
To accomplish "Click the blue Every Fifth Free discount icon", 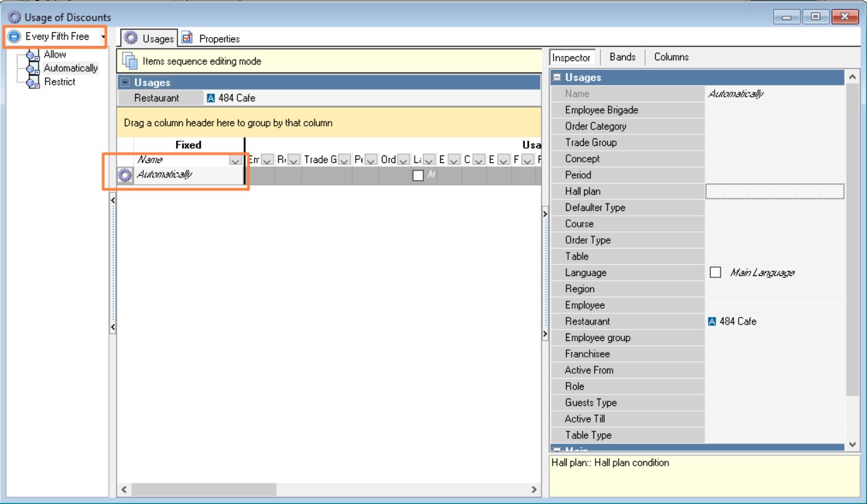I will [14, 37].
